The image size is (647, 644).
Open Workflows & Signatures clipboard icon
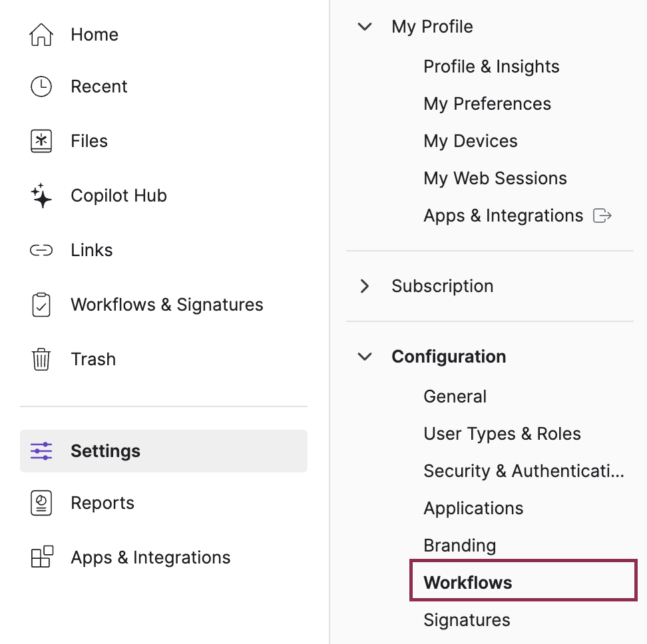click(x=41, y=305)
